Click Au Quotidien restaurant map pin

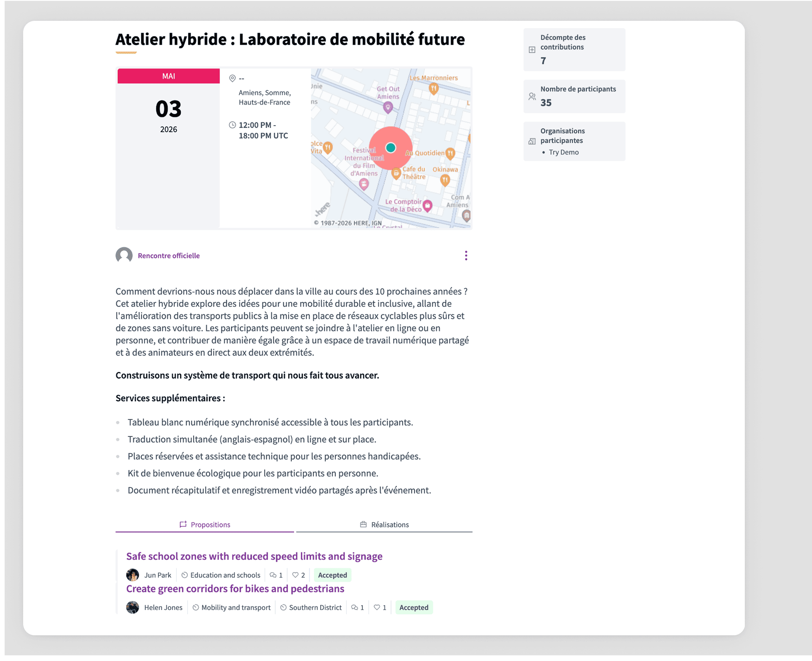coord(450,154)
